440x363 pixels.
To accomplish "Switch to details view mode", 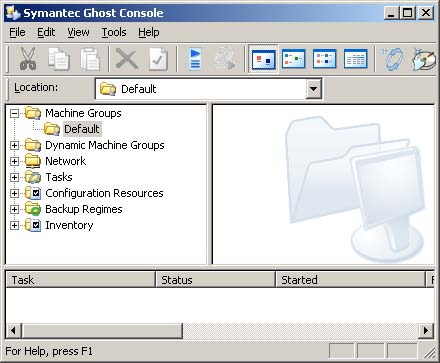I will 355,59.
